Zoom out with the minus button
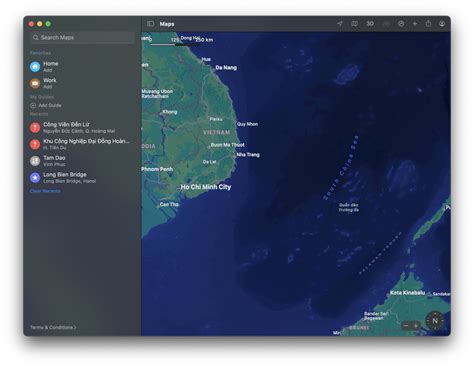The width and height of the screenshot is (474, 367). tap(406, 326)
